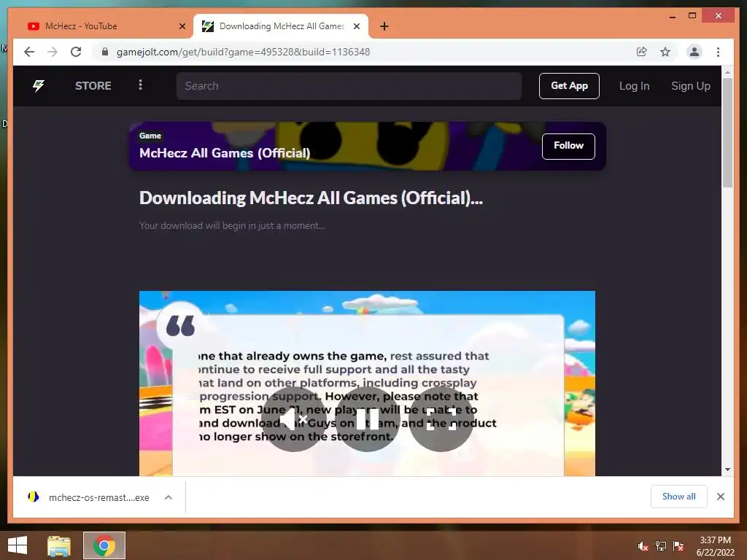Focus the Game Jolt Search field
The height and width of the screenshot is (560, 747).
[x=349, y=86]
